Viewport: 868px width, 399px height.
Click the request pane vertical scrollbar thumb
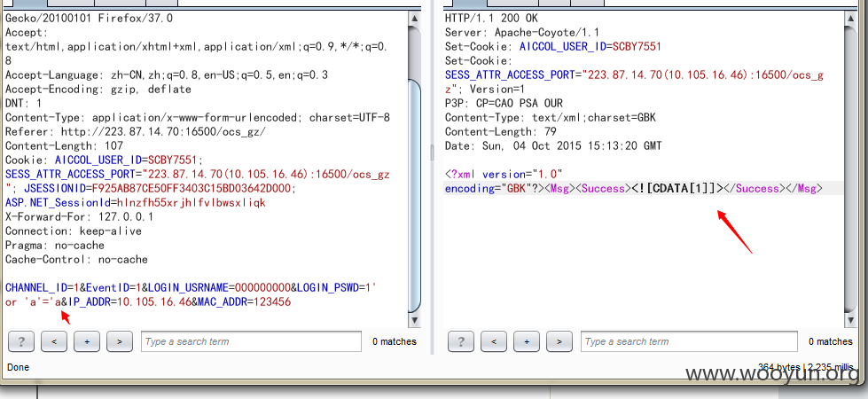(415, 195)
